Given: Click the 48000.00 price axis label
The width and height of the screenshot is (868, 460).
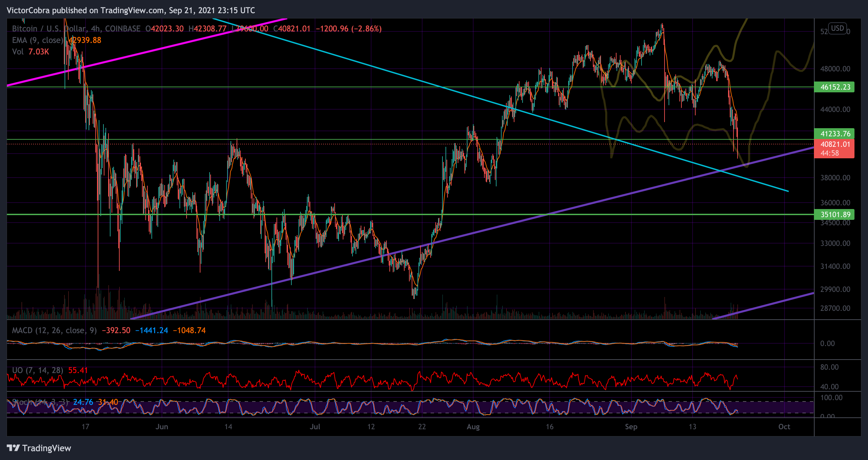Looking at the screenshot, I should pyautogui.click(x=835, y=69).
